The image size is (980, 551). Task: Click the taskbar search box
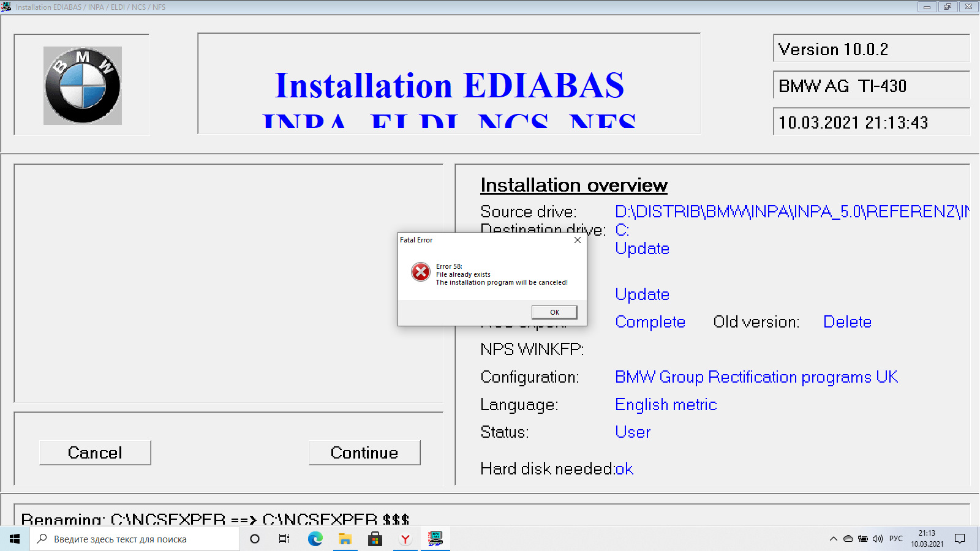[x=135, y=539]
